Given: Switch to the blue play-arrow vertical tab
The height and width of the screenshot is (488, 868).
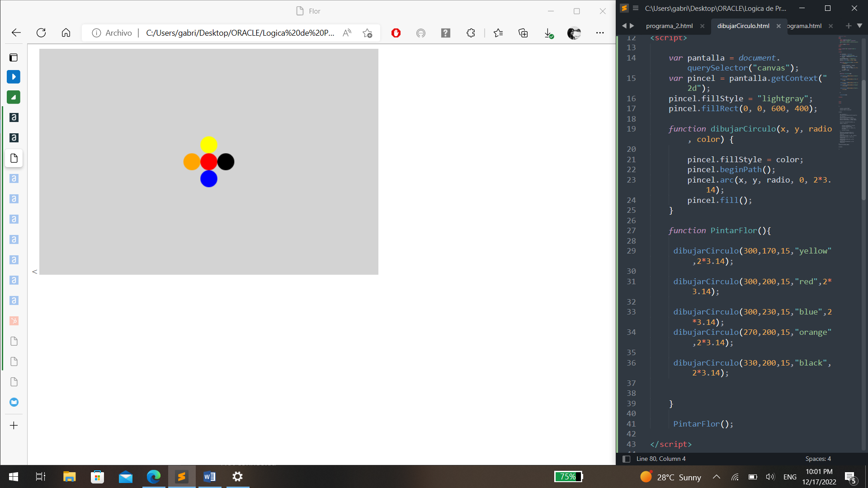Looking at the screenshot, I should click(14, 77).
